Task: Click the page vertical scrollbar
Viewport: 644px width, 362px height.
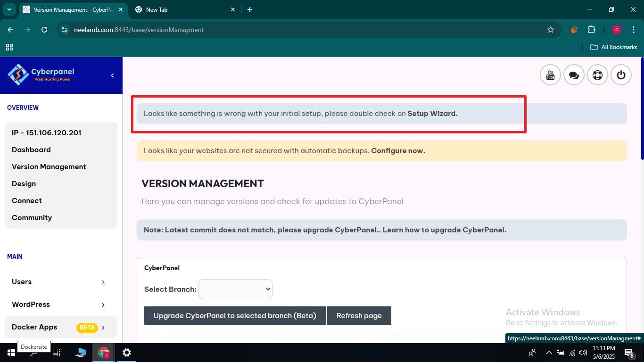Action: pos(642,108)
